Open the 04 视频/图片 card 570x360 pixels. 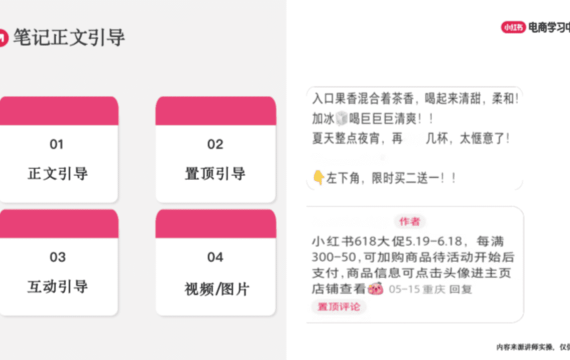tap(216, 262)
